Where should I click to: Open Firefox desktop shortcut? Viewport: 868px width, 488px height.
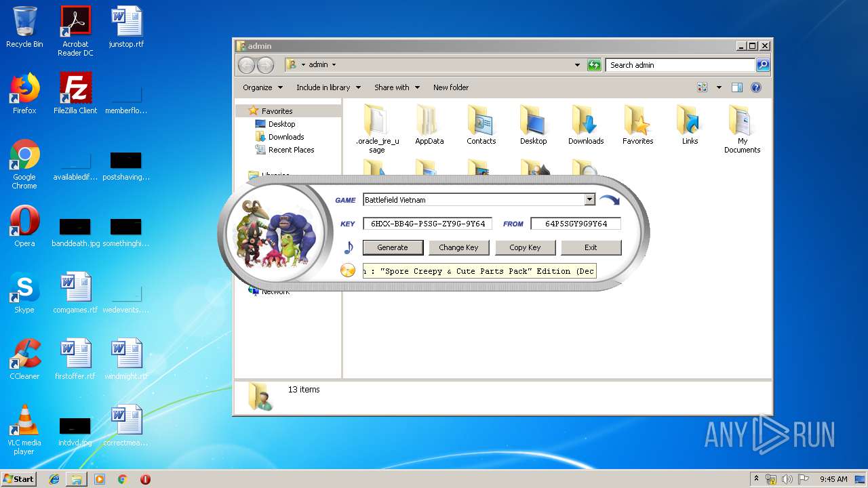click(24, 94)
